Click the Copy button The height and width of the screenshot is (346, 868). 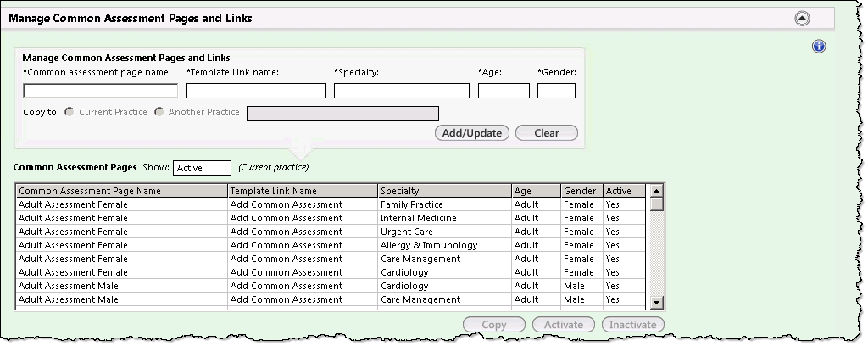pos(494,325)
